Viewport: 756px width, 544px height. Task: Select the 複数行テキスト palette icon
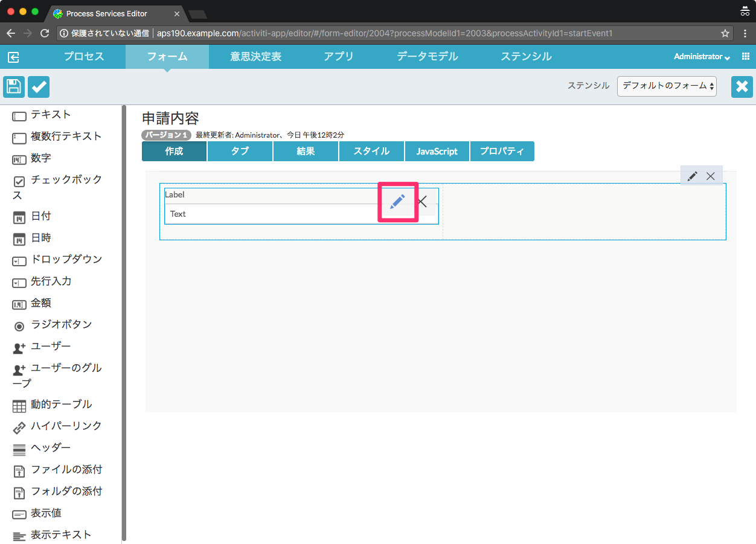click(19, 138)
